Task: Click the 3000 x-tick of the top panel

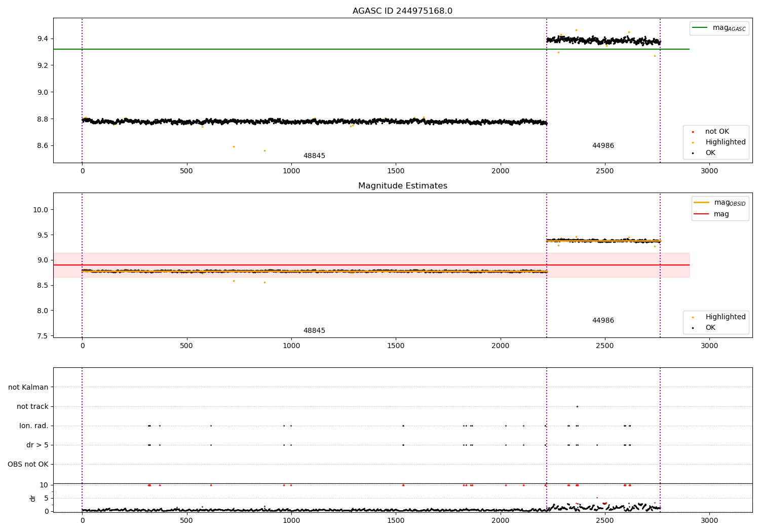Action: (x=709, y=171)
